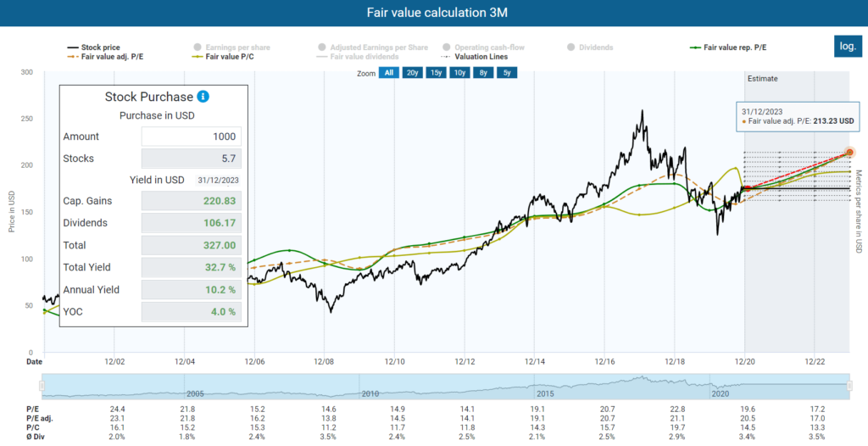Click the 12/08 date axis label
The width and height of the screenshot is (868, 446).
[x=324, y=362]
